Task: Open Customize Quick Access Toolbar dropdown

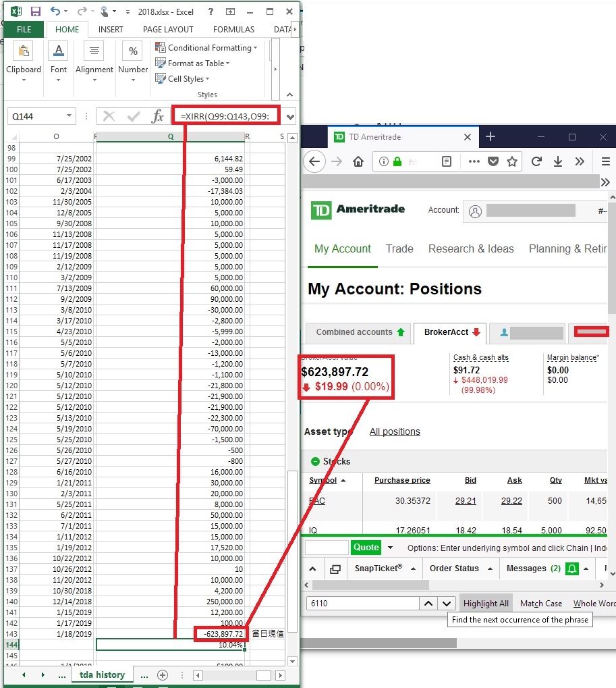Action: click(128, 12)
